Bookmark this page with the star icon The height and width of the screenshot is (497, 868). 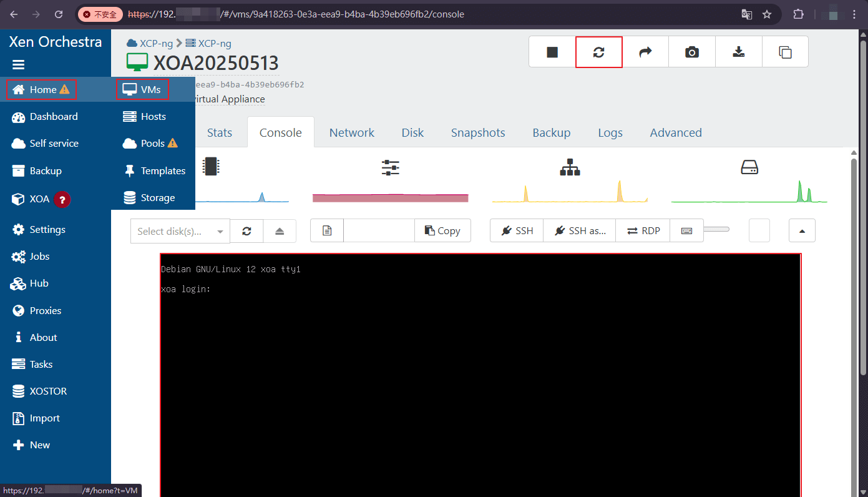point(767,14)
